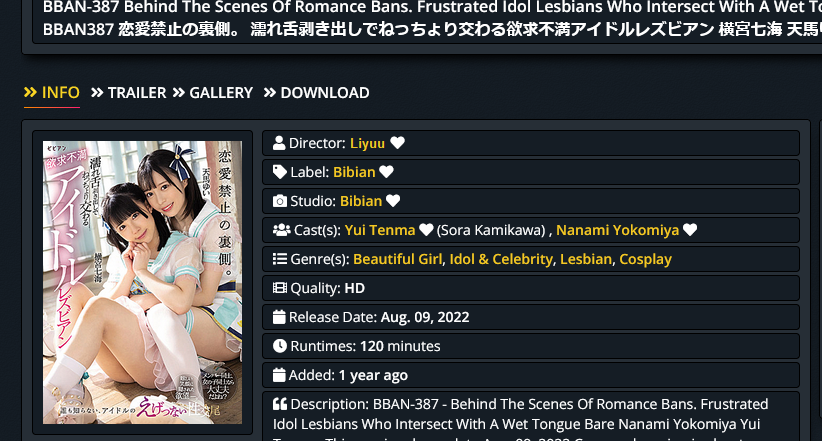Open the Liyuu director link

367,143
